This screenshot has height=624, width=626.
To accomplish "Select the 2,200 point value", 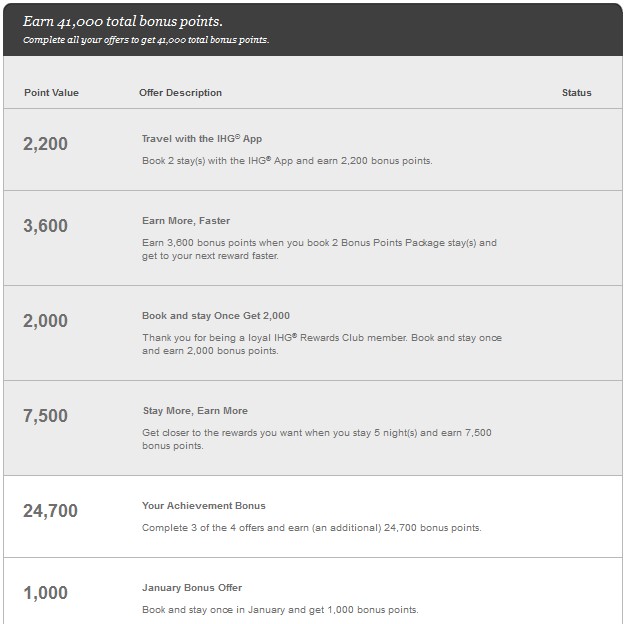I will click(x=45, y=144).
